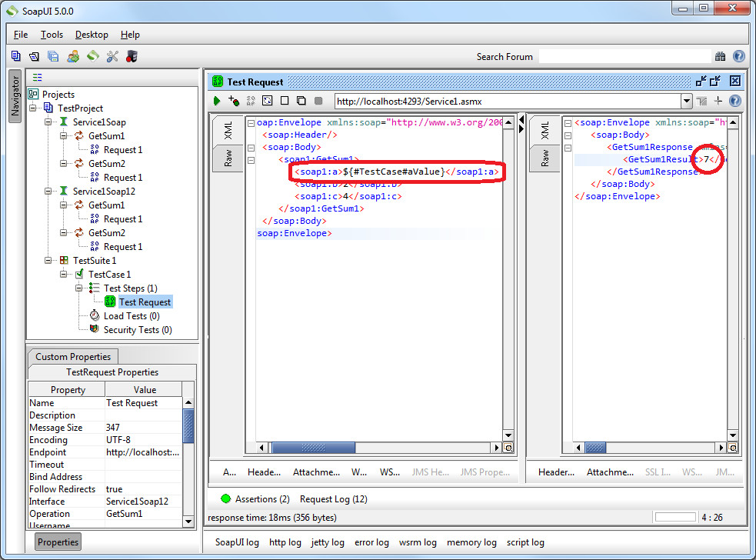The image size is (756, 560).
Task: Click the greyed SOAP icon in request toolbar
Action: coord(251,101)
